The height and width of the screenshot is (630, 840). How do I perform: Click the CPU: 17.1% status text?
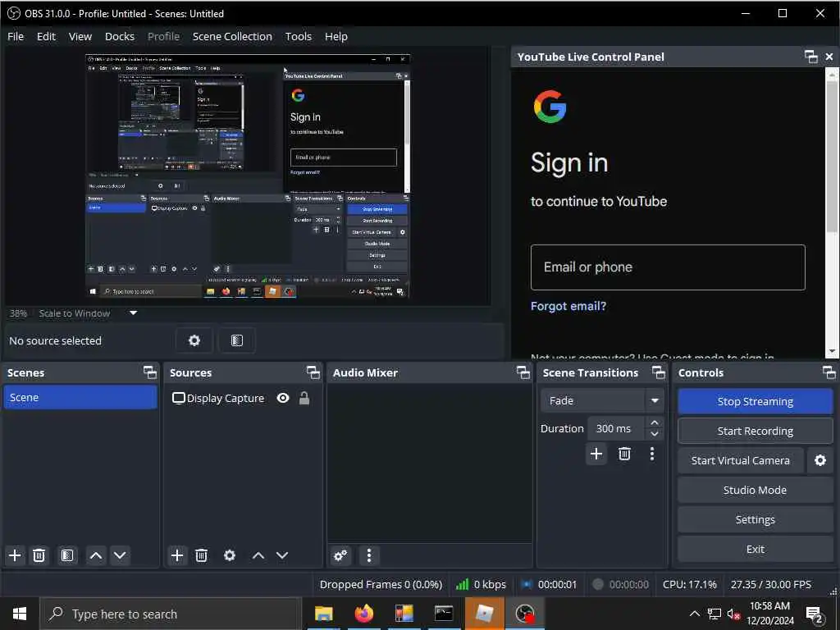click(x=689, y=584)
